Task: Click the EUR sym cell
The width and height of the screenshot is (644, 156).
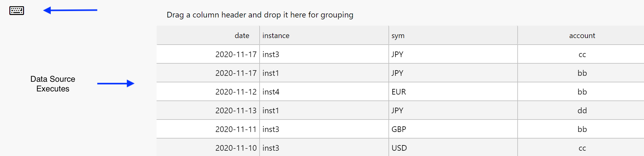Action: (x=399, y=92)
